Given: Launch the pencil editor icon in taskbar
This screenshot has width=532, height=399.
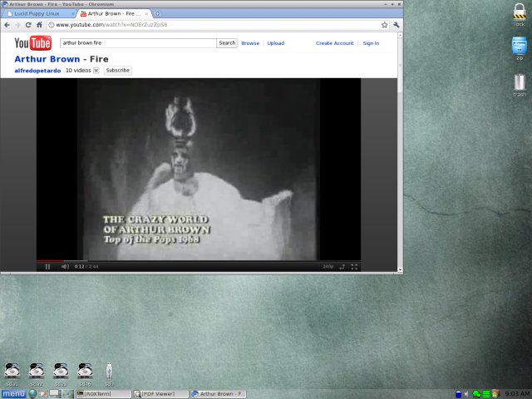Looking at the screenshot, I should pos(42,394).
